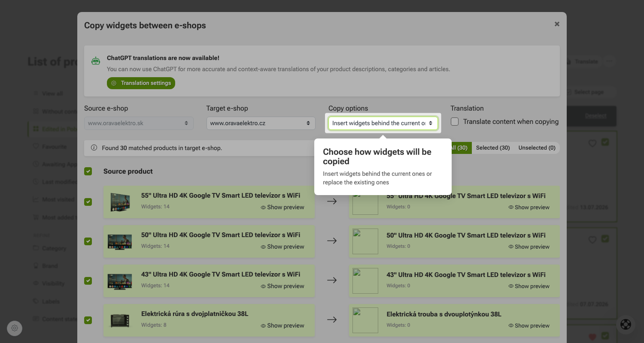Click Deselect in background page

tap(595, 116)
